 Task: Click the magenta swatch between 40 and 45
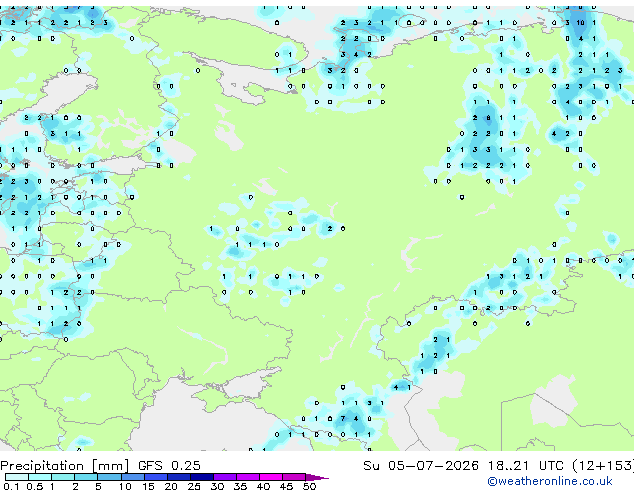pos(271,477)
